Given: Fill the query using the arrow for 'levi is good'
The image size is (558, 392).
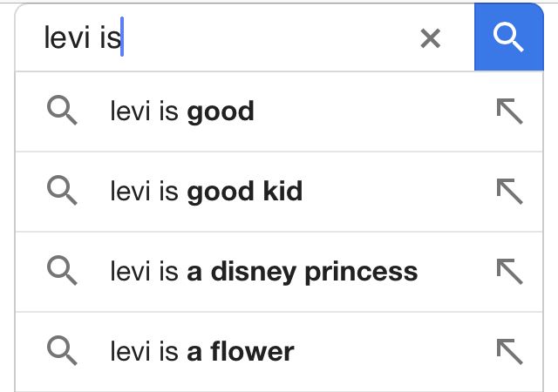Looking at the screenshot, I should tap(509, 112).
